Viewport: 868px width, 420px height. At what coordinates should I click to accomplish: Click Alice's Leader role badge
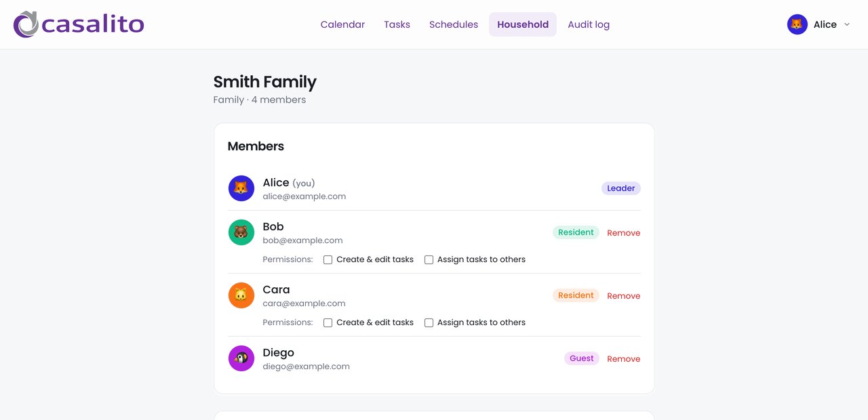point(621,188)
